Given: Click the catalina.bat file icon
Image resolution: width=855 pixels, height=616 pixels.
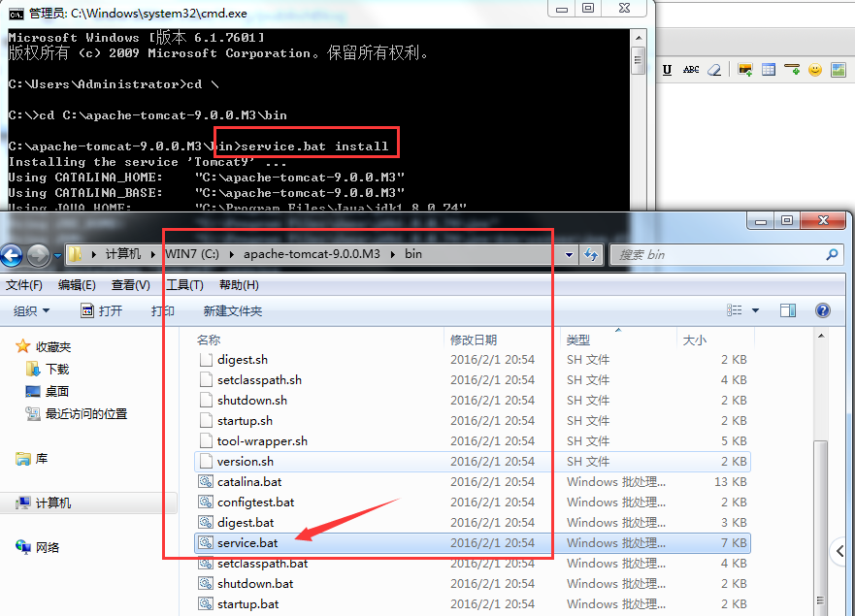Looking at the screenshot, I should [206, 481].
